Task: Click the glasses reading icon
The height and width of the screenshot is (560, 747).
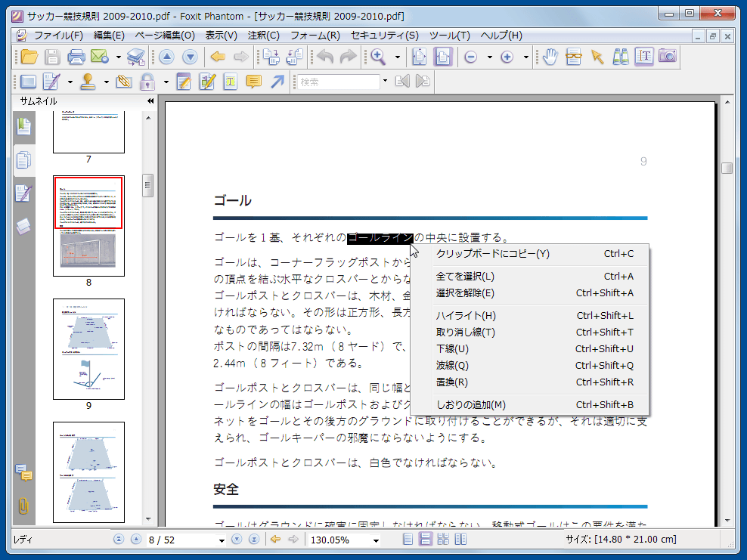Action: [x=574, y=57]
